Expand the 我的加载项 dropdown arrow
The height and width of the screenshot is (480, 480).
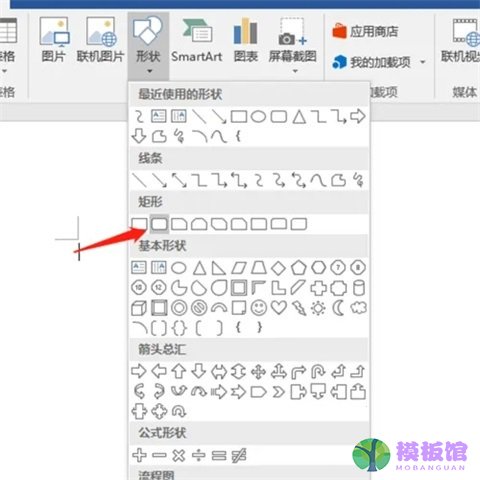[x=423, y=62]
